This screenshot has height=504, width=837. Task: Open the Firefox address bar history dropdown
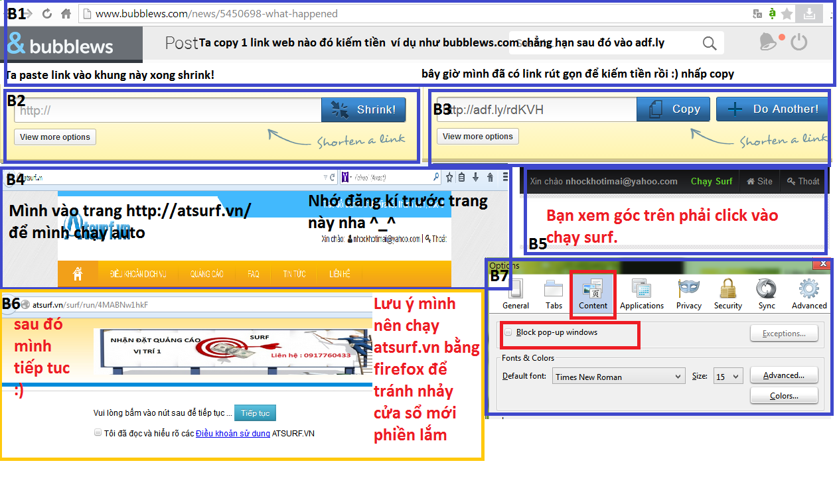(325, 178)
